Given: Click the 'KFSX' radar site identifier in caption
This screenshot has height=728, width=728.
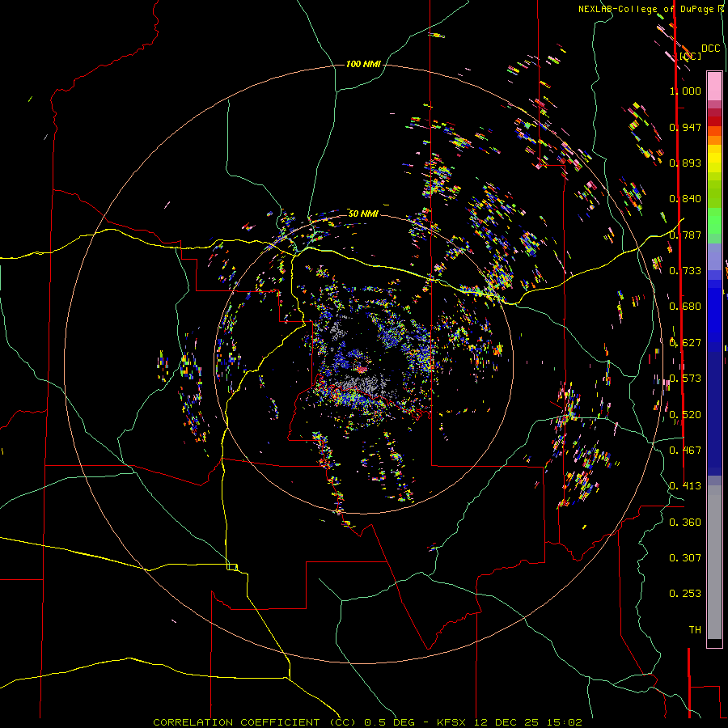Looking at the screenshot, I should click(x=451, y=722).
